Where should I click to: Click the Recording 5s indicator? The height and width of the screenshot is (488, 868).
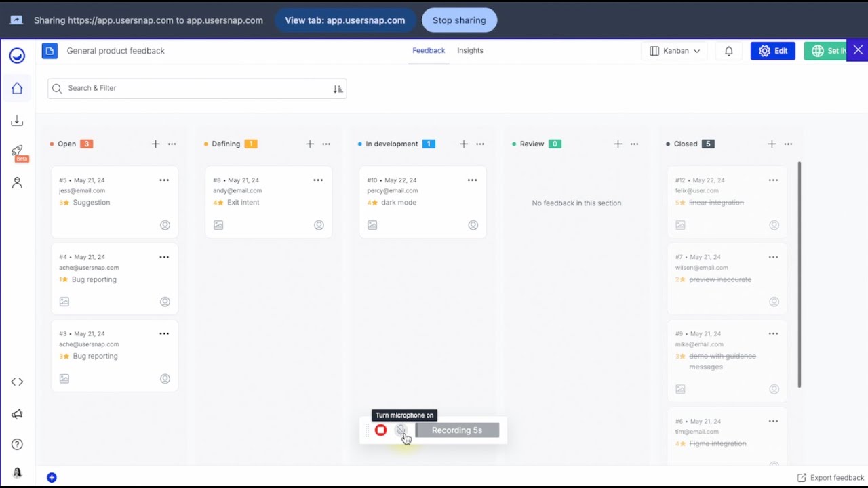tap(457, 430)
